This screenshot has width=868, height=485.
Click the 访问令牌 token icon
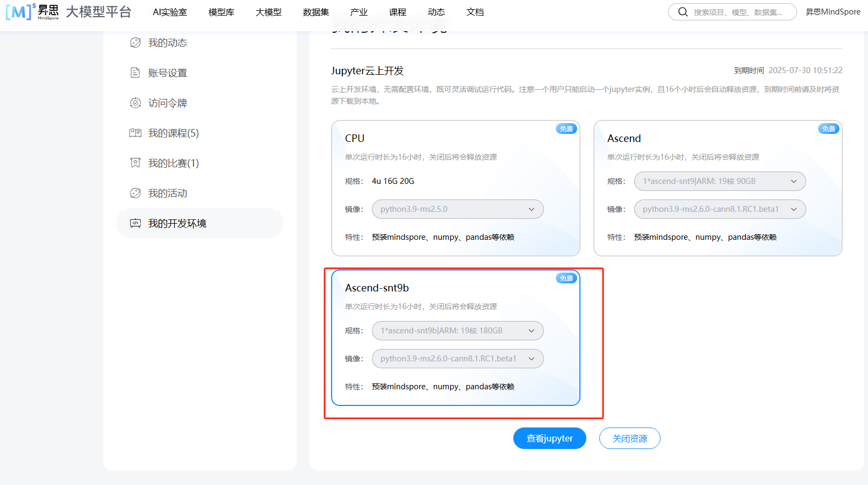(135, 103)
